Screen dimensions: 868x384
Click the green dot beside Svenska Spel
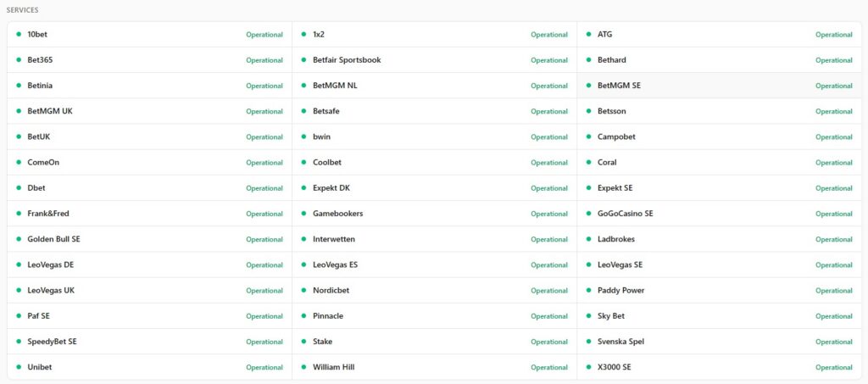tap(588, 342)
